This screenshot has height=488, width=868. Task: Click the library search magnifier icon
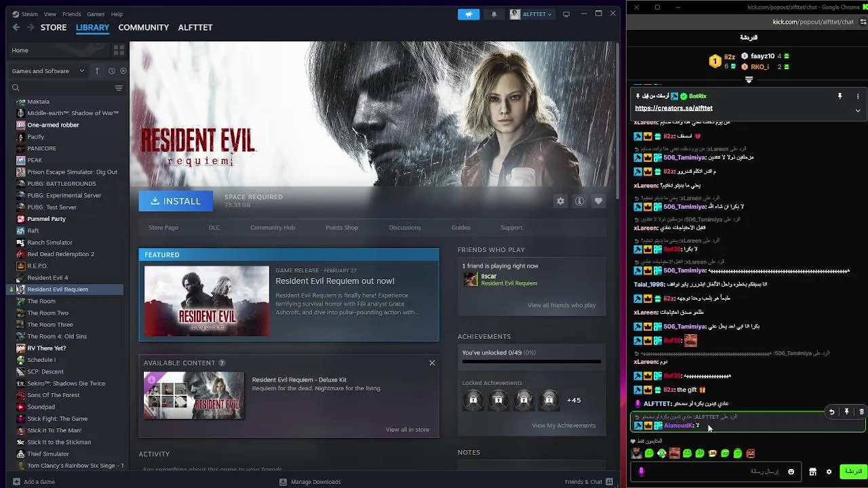pos(16,87)
